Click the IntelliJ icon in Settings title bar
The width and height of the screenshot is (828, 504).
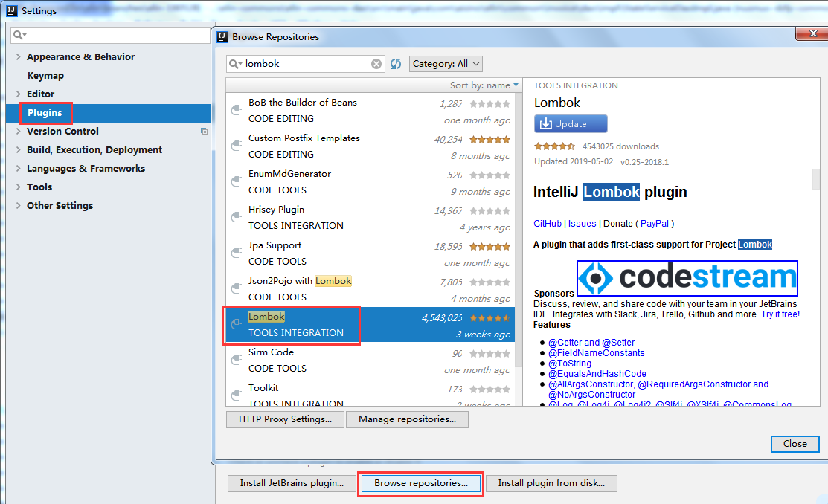coord(12,10)
